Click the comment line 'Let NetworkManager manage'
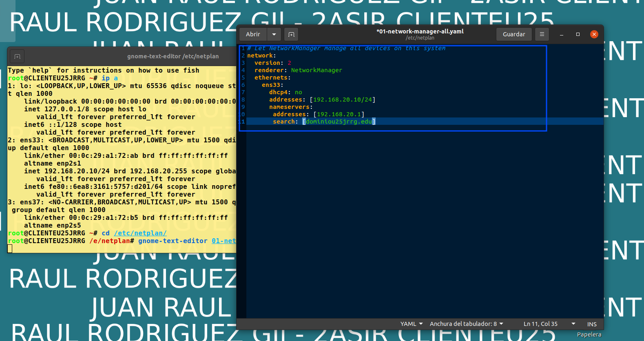Screen dimensions: 644x341 tap(346, 48)
